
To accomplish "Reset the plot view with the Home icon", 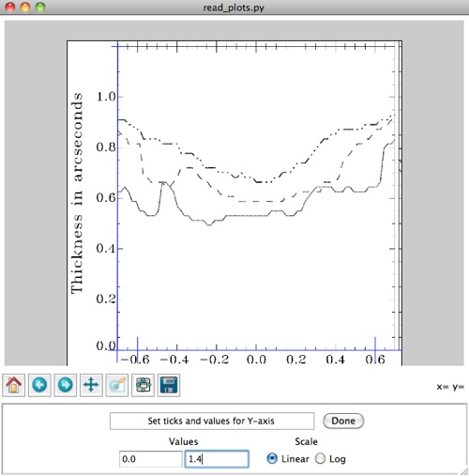I will (14, 385).
